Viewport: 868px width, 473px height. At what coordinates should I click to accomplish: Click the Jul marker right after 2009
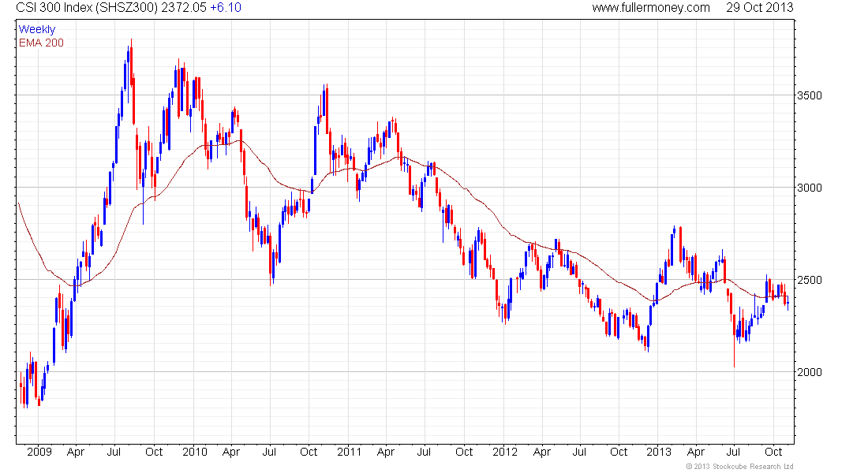click(x=114, y=452)
